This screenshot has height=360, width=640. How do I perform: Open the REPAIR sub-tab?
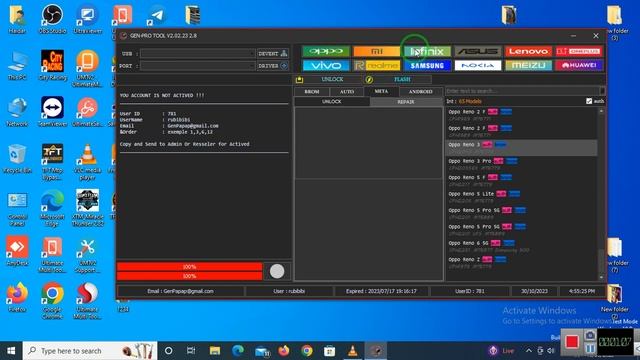point(406,102)
